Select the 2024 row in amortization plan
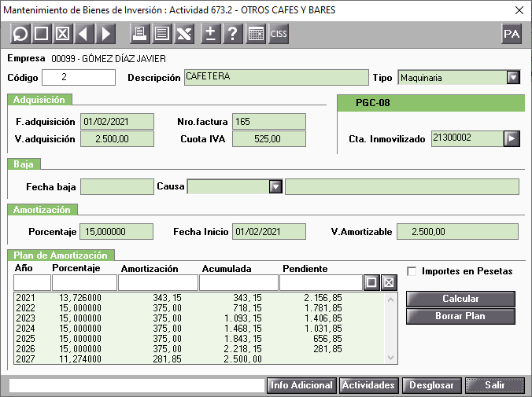Screen dimensions: 532x397 coord(200,328)
